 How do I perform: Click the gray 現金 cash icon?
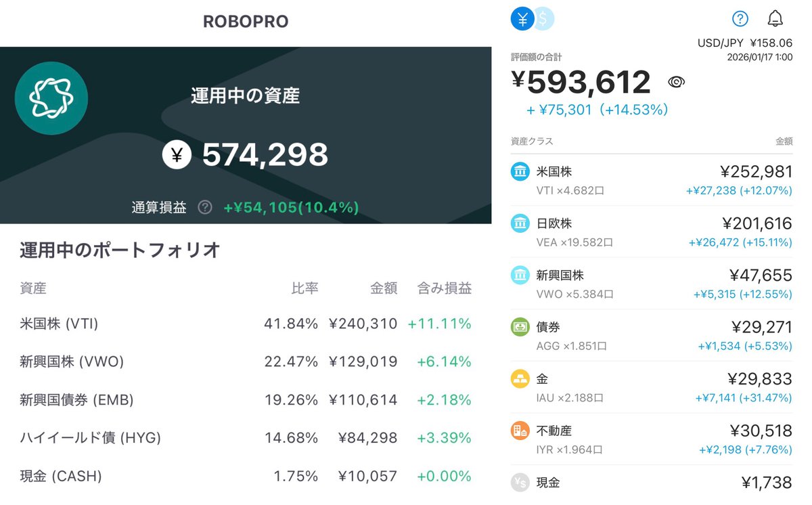click(x=520, y=482)
